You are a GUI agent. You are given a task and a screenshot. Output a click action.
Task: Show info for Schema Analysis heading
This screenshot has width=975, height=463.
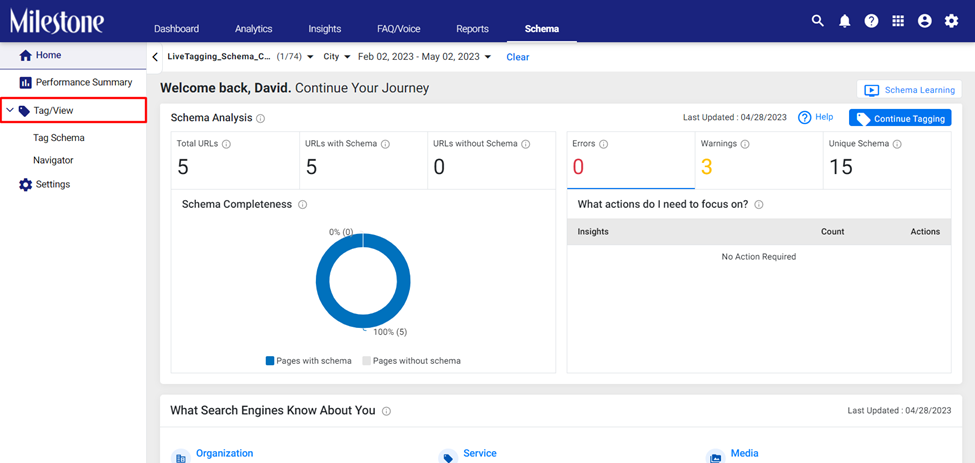[261, 118]
